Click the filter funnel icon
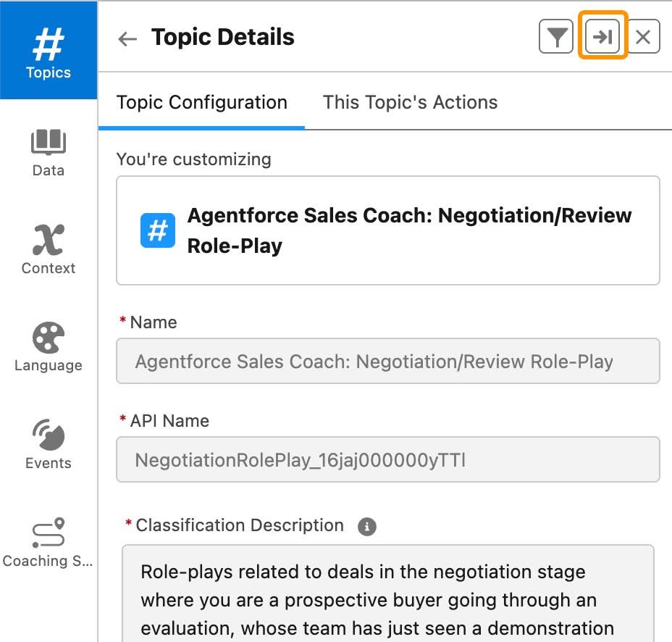 click(x=556, y=37)
